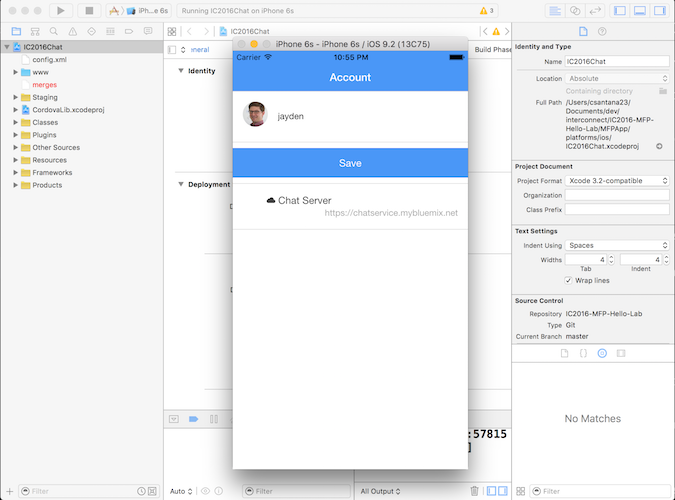Viewport: 675px width, 500px height.
Task: Click the Tab width stepper
Action: pyautogui.click(x=611, y=260)
